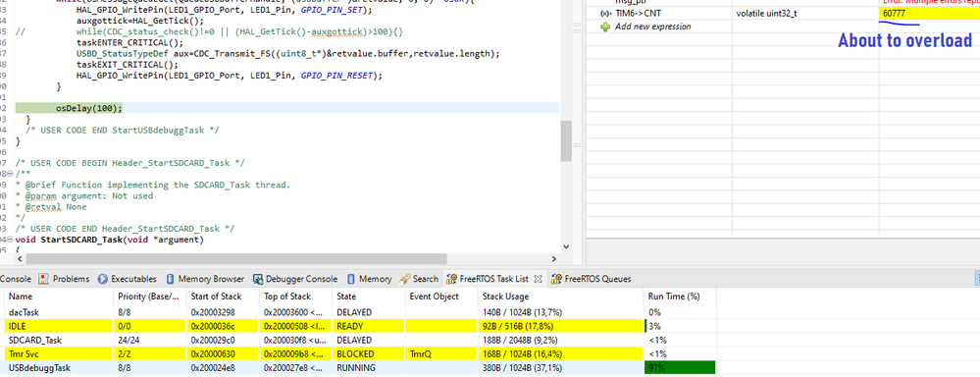Click the taskENTER_CRITICAL(); code line
The height and width of the screenshot is (377, 980).
point(130,42)
